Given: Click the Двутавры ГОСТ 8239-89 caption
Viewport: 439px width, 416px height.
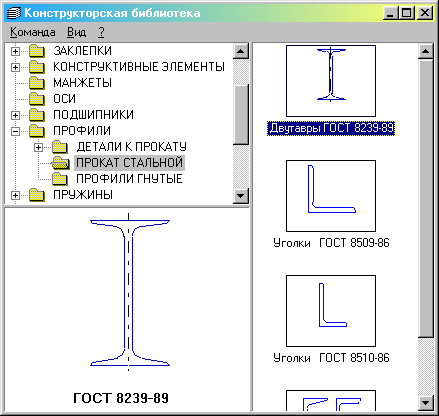Looking at the screenshot, I should coord(331,128).
